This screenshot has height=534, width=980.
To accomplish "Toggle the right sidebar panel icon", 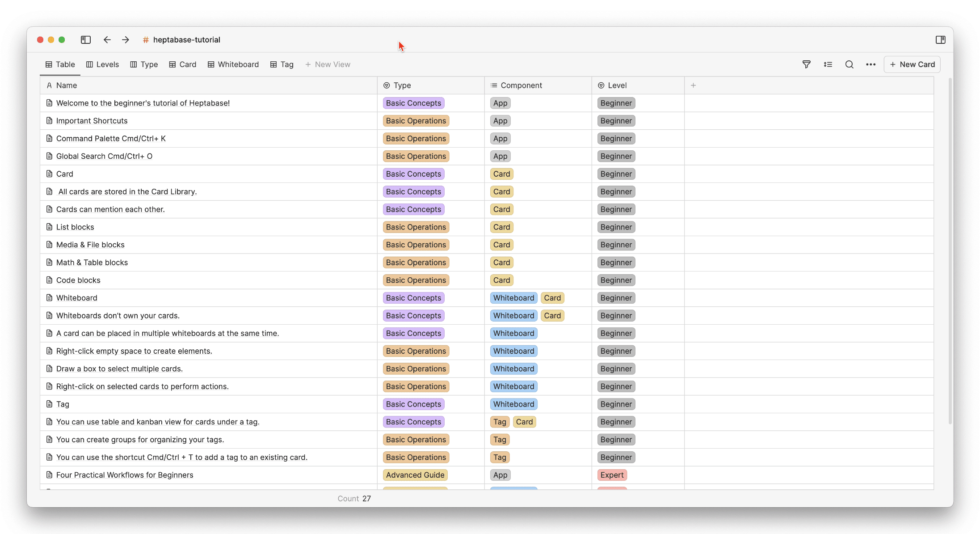I will point(941,40).
